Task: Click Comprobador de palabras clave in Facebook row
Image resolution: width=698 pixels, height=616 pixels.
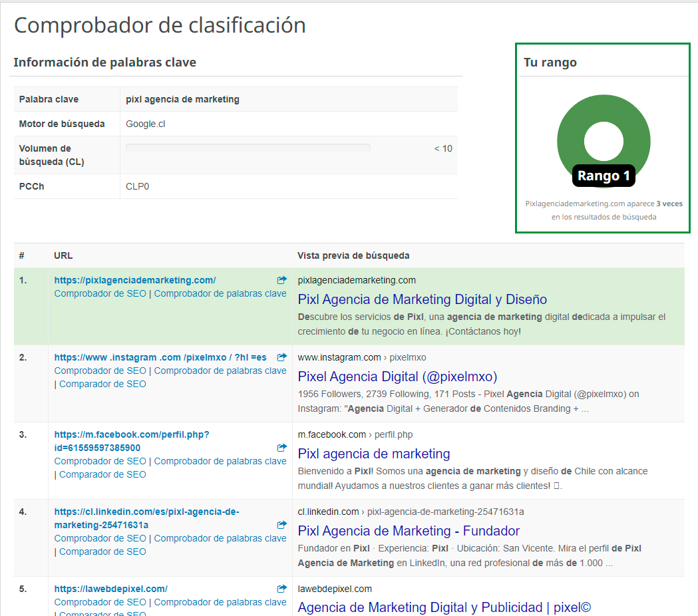Action: 220,461
